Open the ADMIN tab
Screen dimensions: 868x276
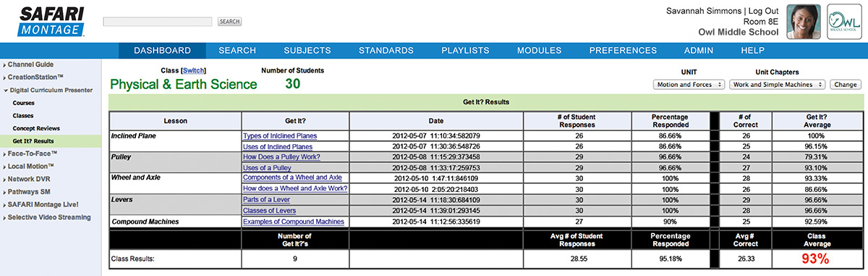[x=699, y=51]
